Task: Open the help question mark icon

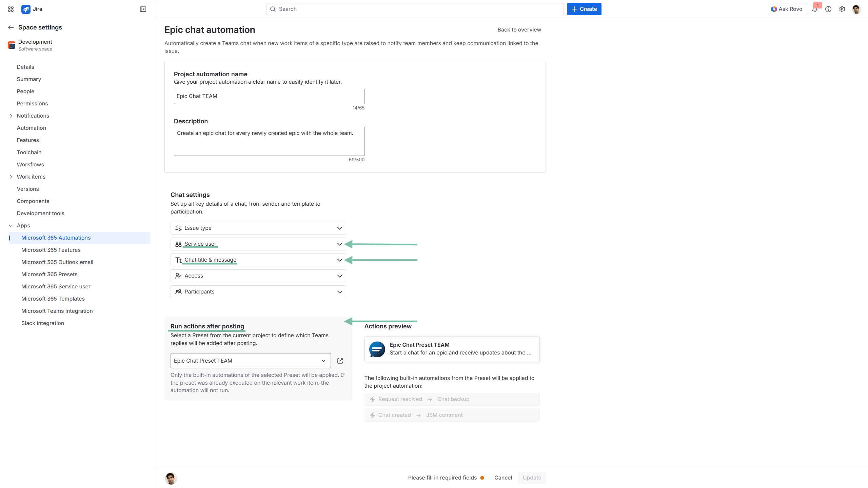Action: pyautogui.click(x=828, y=9)
